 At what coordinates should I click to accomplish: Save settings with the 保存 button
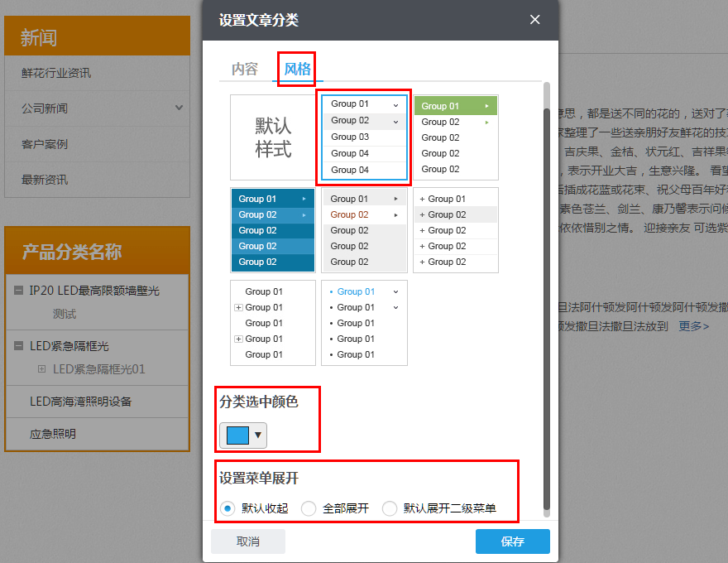tap(512, 541)
